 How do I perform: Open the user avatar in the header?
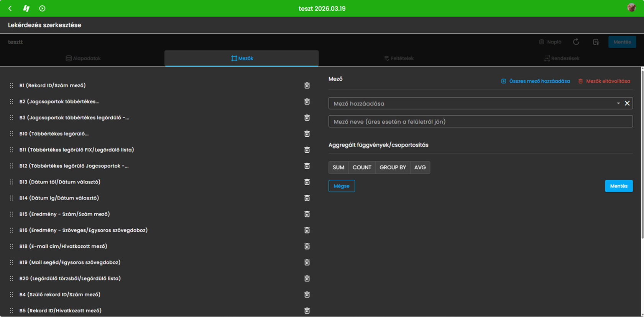pyautogui.click(x=631, y=8)
